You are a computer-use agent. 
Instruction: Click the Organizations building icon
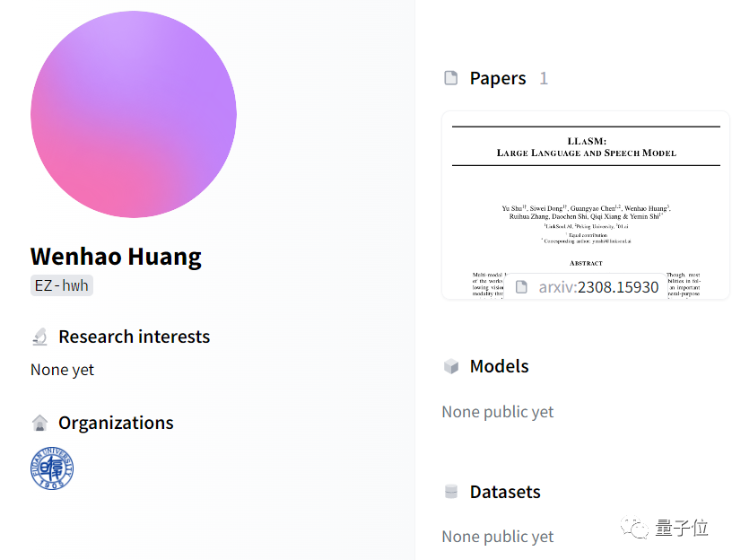point(39,423)
